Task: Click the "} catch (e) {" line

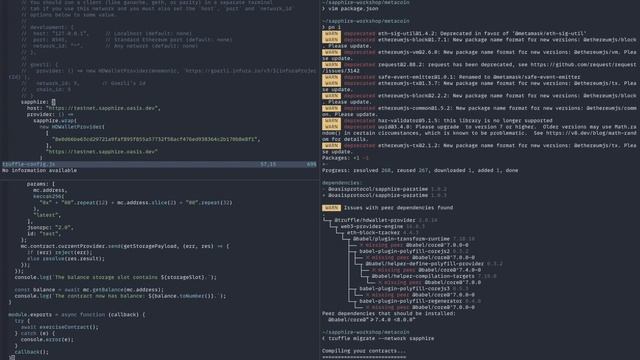Action: 35,333
